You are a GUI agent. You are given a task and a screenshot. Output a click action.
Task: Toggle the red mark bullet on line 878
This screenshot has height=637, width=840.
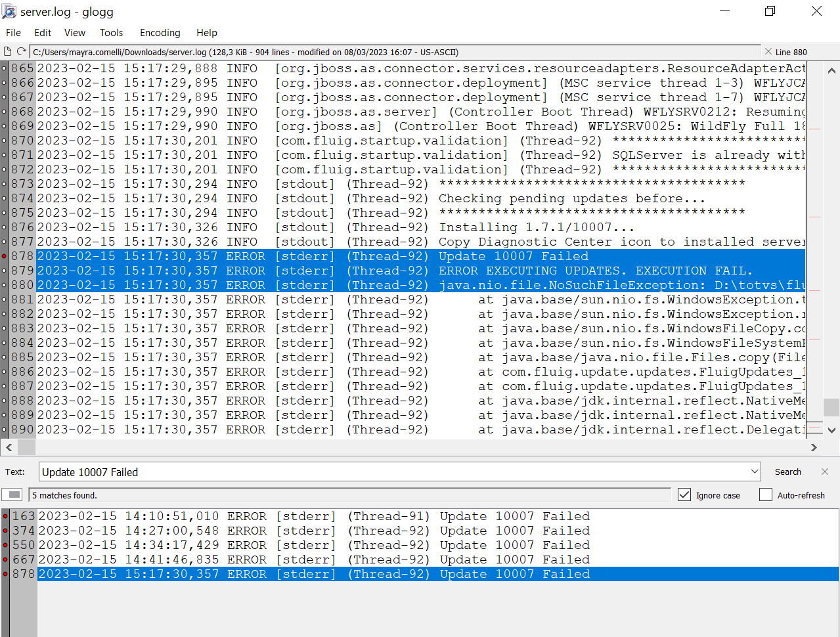coord(5,256)
